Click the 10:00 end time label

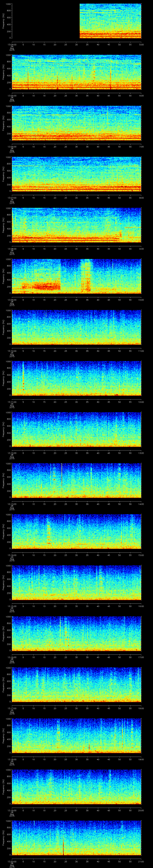pos(141,300)
